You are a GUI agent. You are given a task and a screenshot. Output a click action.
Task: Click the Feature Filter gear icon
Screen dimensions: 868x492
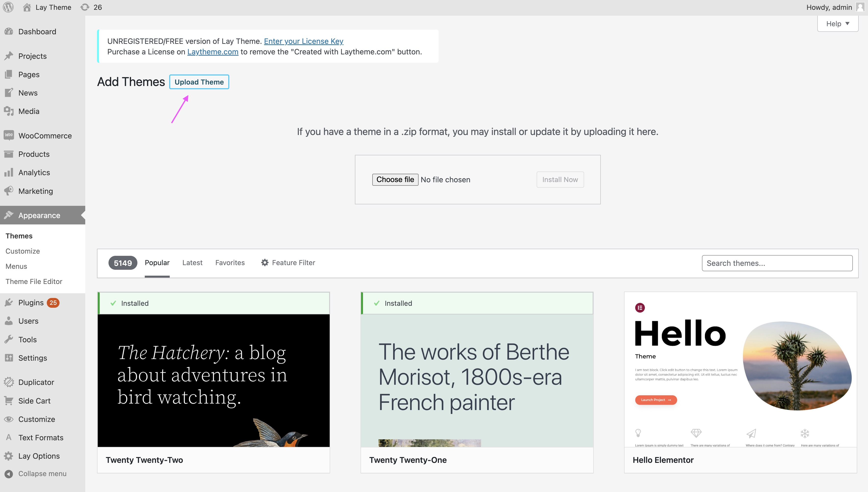265,263
